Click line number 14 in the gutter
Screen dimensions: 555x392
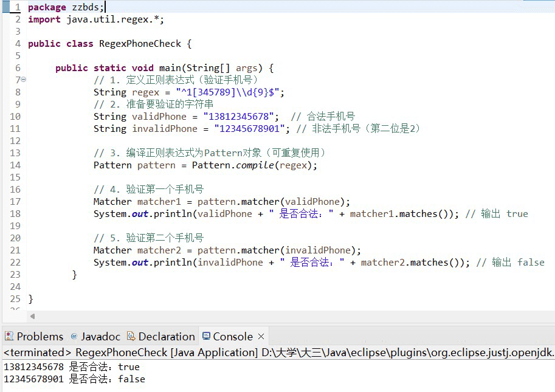click(15, 165)
